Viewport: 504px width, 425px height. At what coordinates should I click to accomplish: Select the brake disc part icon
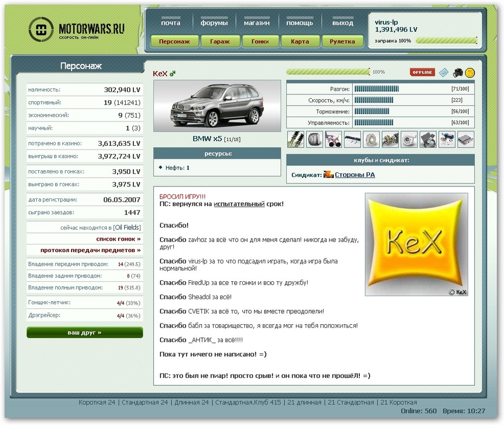pyautogui.click(x=371, y=139)
